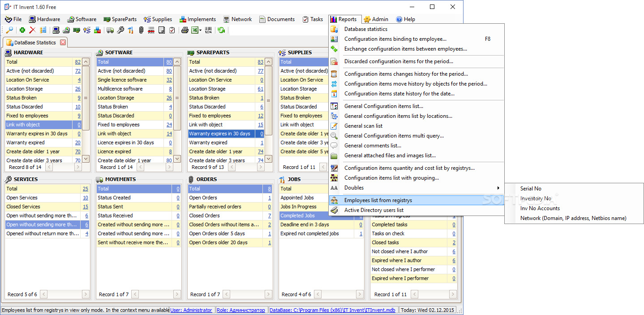Click the hammer-and-tools jobs icon in toolbar

click(x=131, y=30)
